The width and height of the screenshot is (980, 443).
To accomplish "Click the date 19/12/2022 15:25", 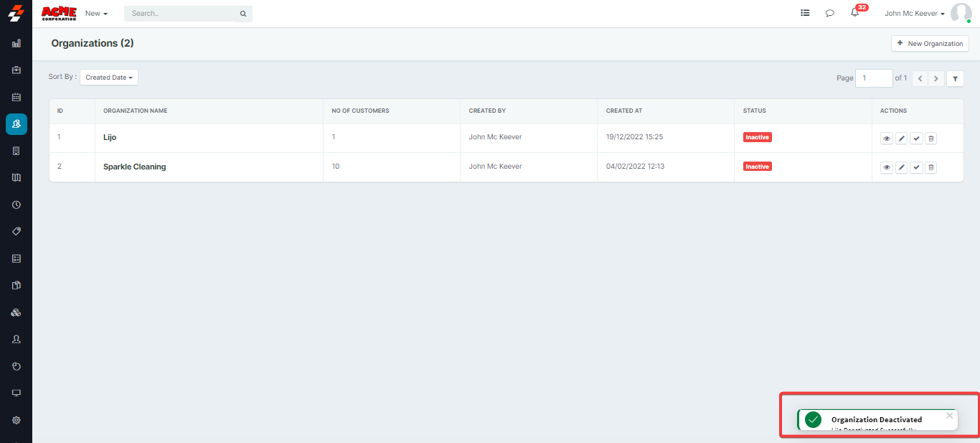I will [x=634, y=137].
